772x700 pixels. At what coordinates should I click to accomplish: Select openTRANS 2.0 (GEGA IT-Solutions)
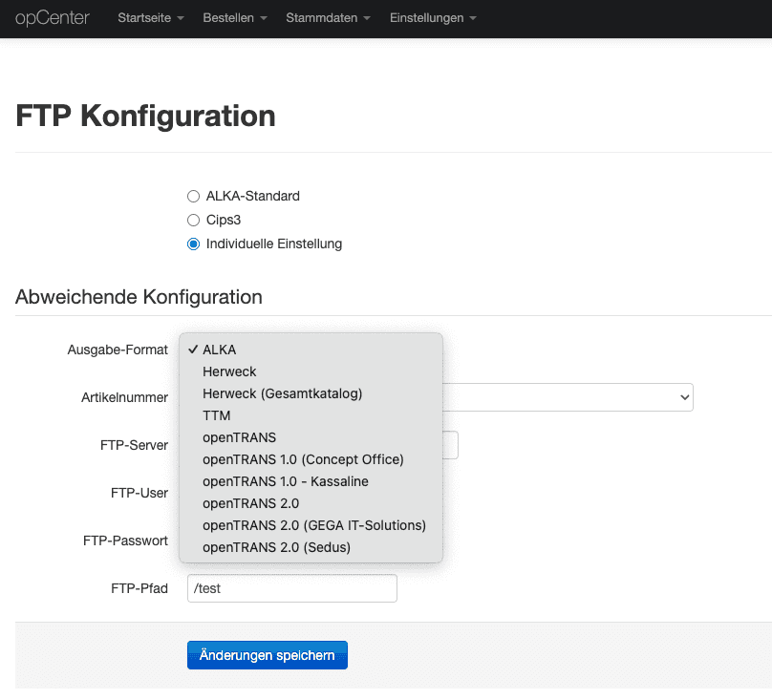pos(311,525)
